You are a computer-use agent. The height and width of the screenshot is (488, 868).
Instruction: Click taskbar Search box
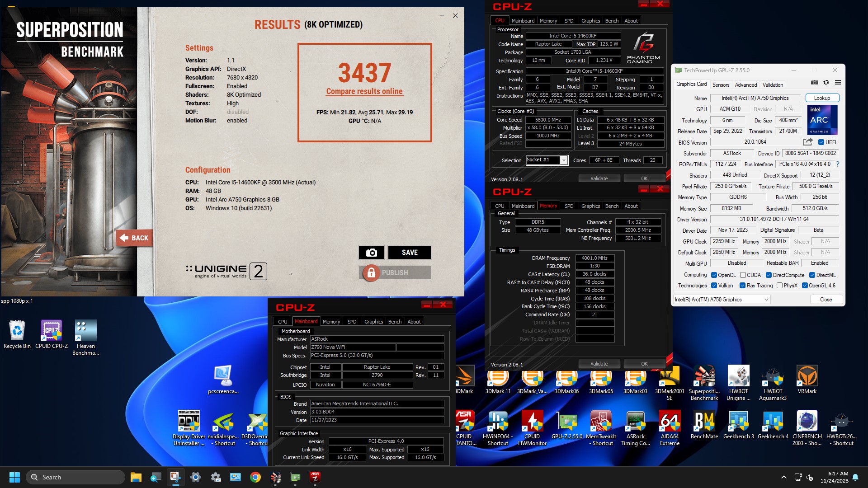pyautogui.click(x=75, y=477)
